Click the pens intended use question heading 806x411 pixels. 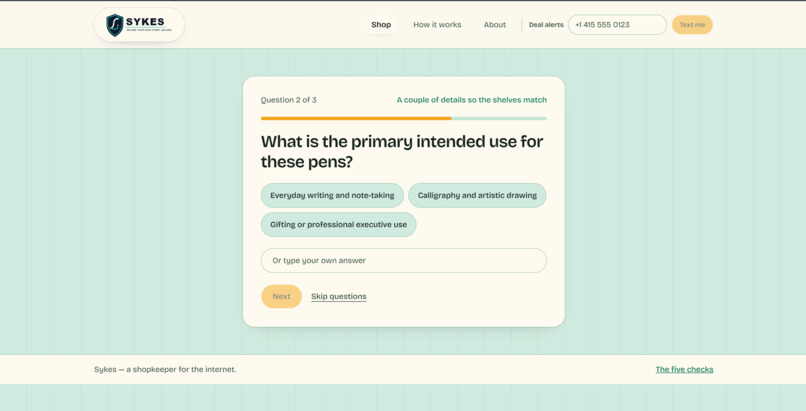click(402, 152)
